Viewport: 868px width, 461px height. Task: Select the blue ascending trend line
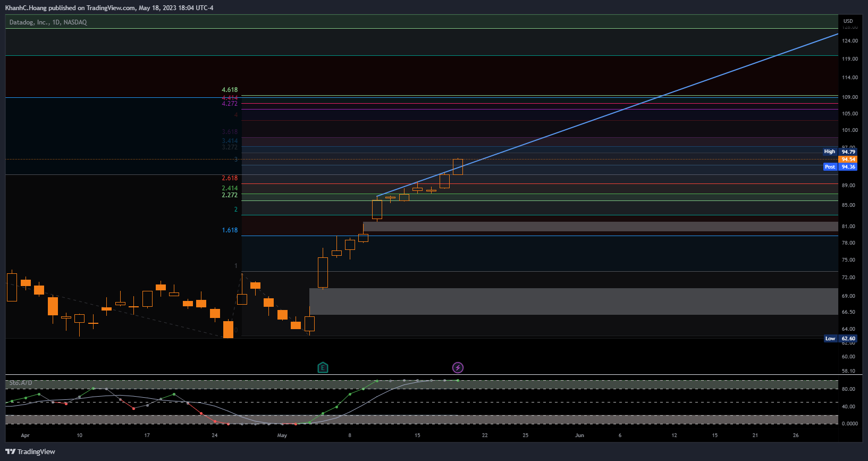(x=607, y=116)
